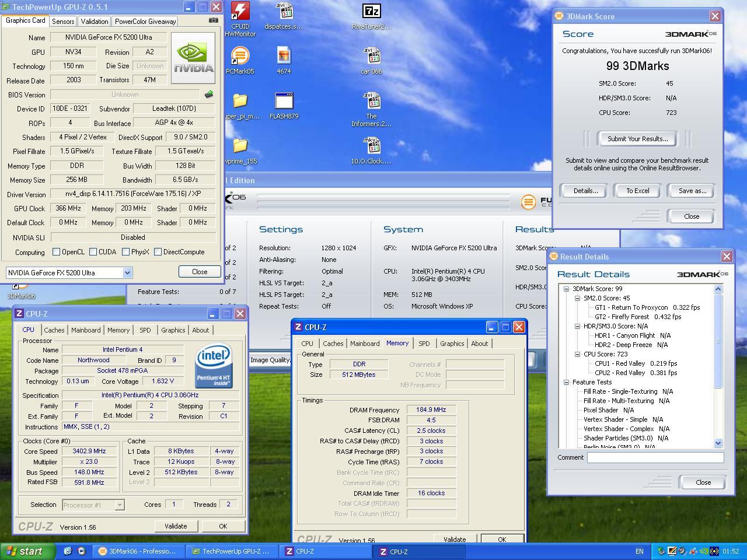
Task: Click the Futuremark orange logo icon
Action: pyautogui.click(x=528, y=202)
